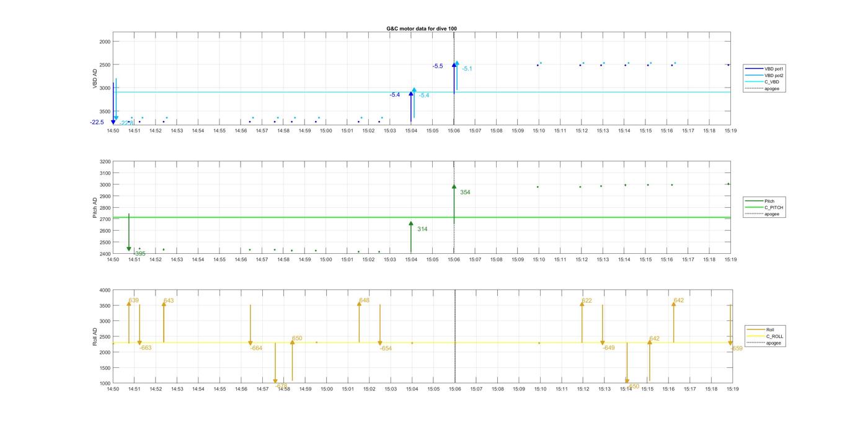This screenshot has width=868, height=430.
Task: Click the '2000' tick on the VBD axis
Action: point(105,42)
